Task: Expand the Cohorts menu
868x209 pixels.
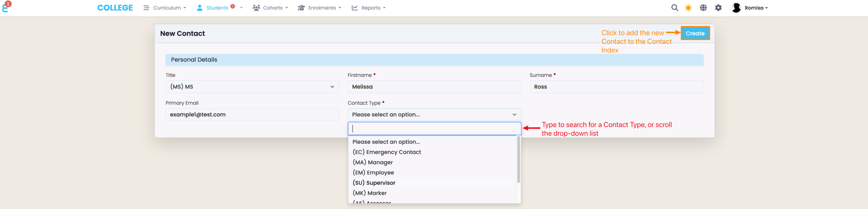Action: [270, 8]
